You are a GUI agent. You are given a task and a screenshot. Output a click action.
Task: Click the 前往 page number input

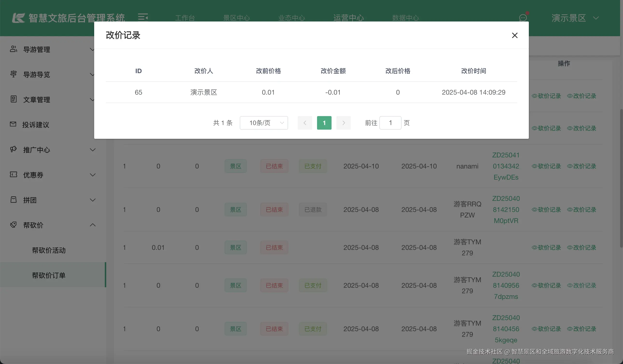pos(390,123)
